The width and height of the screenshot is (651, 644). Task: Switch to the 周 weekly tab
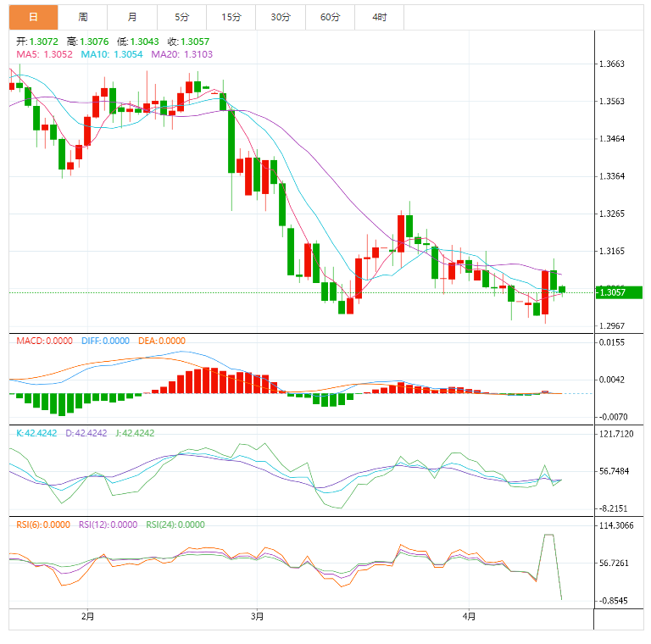82,17
